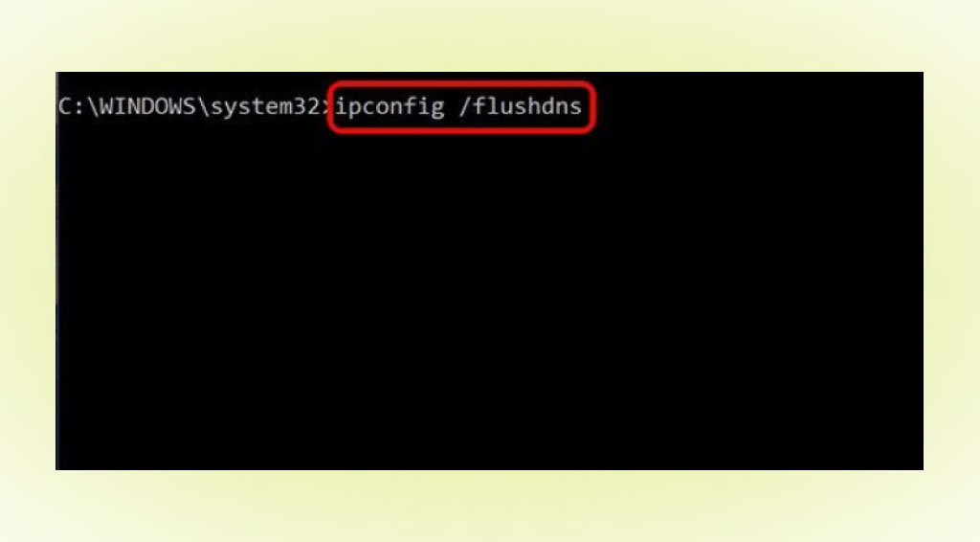The width and height of the screenshot is (980, 542).
Task: Select the system32 folder name in prompt
Action: point(266,107)
